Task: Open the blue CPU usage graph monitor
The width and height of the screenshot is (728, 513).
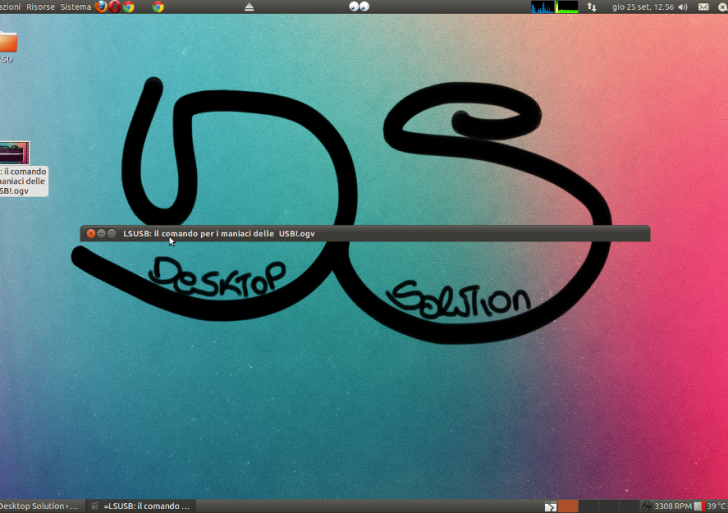Action: point(542,7)
